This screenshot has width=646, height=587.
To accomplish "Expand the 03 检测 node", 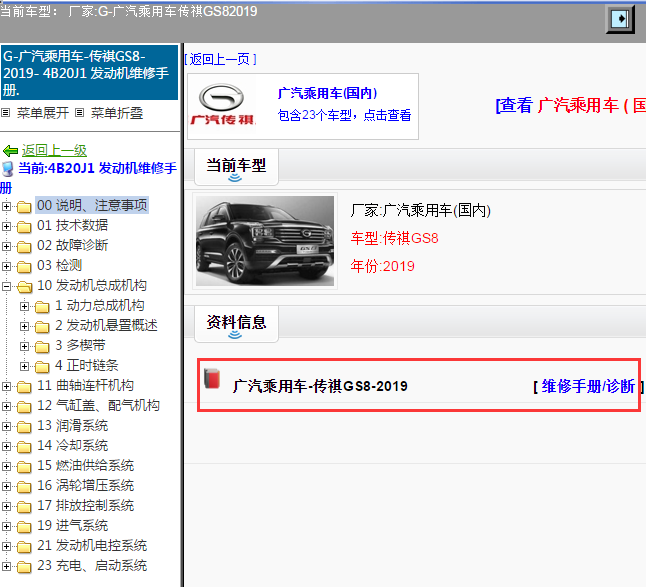I will [x=6, y=267].
